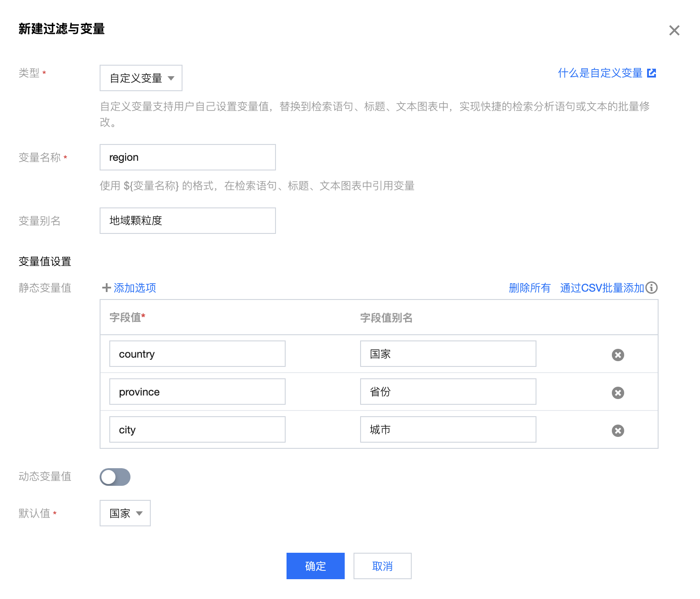This screenshot has width=700, height=599.
Task: Focus the 变量名称 field containing region
Action: coord(188,157)
